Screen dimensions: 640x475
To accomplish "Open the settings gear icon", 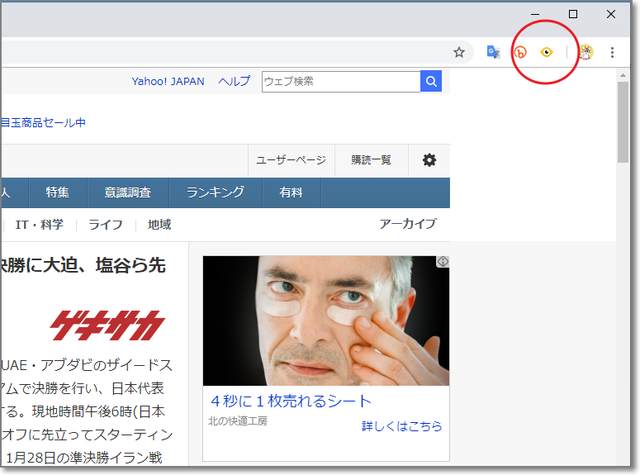I will point(429,160).
